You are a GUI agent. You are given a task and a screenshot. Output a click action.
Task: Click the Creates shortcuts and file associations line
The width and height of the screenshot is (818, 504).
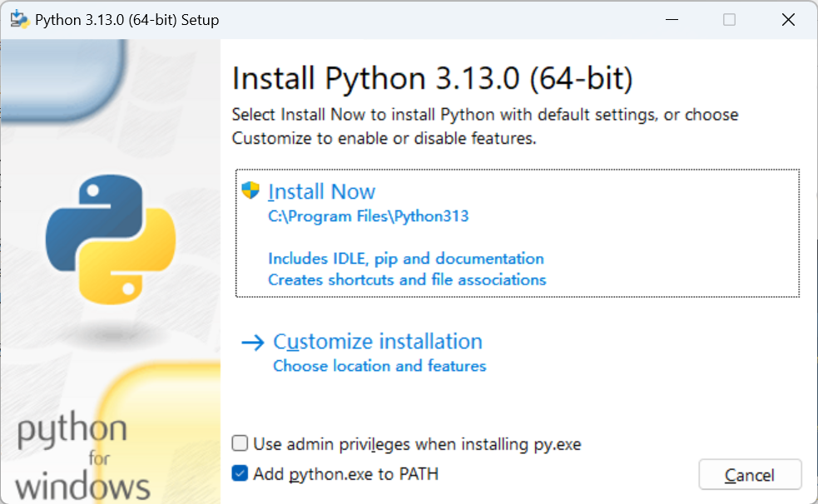(407, 279)
